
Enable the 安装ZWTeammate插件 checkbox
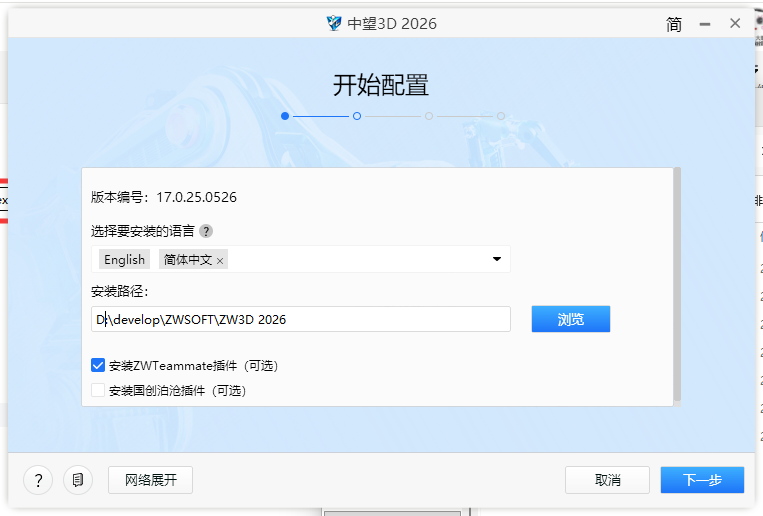click(x=98, y=365)
